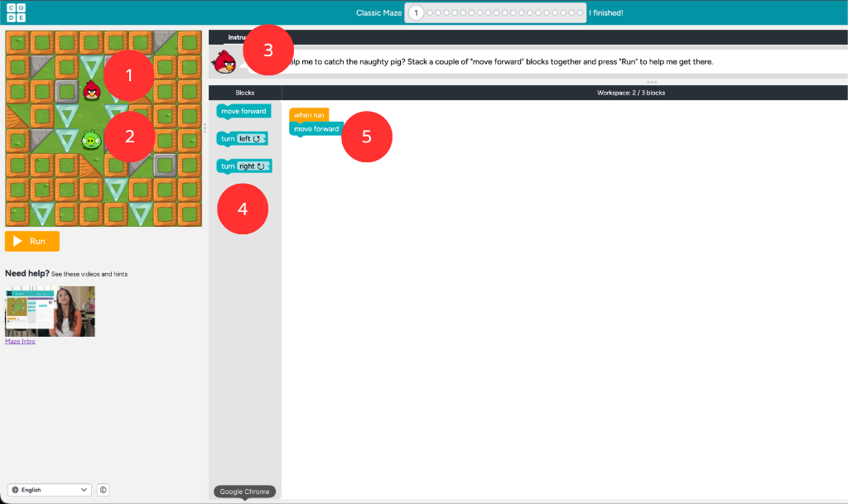Open the Maze Intro link
The width and height of the screenshot is (848, 504).
pos(20,342)
